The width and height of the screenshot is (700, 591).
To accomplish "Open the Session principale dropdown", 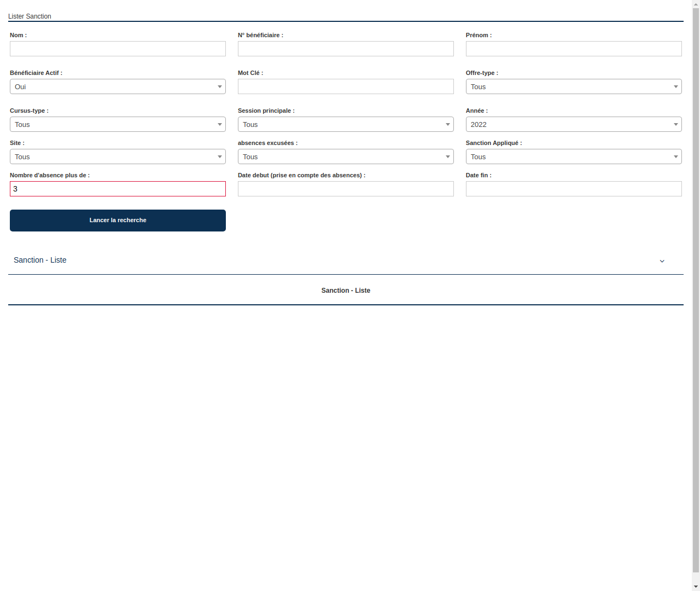I will pos(346,124).
